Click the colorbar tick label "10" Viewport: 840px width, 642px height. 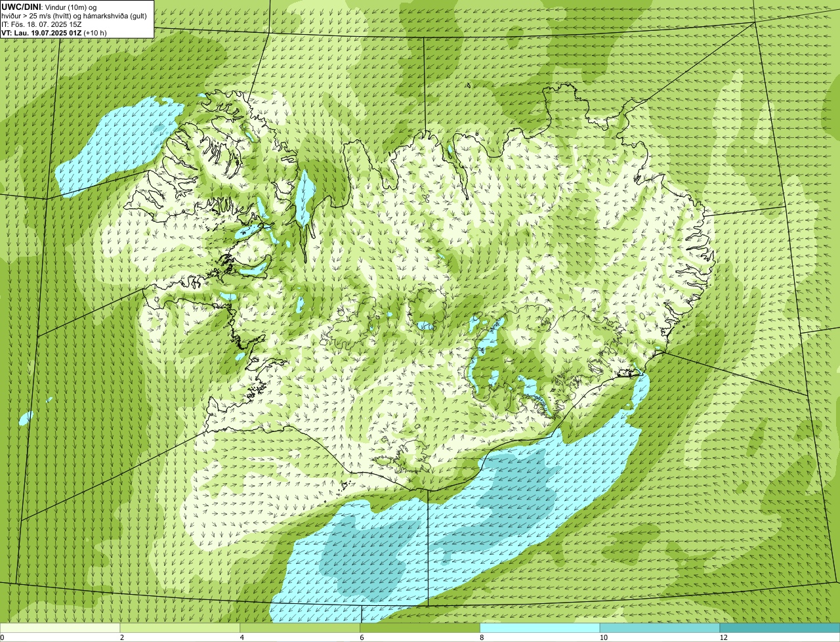tap(603, 637)
